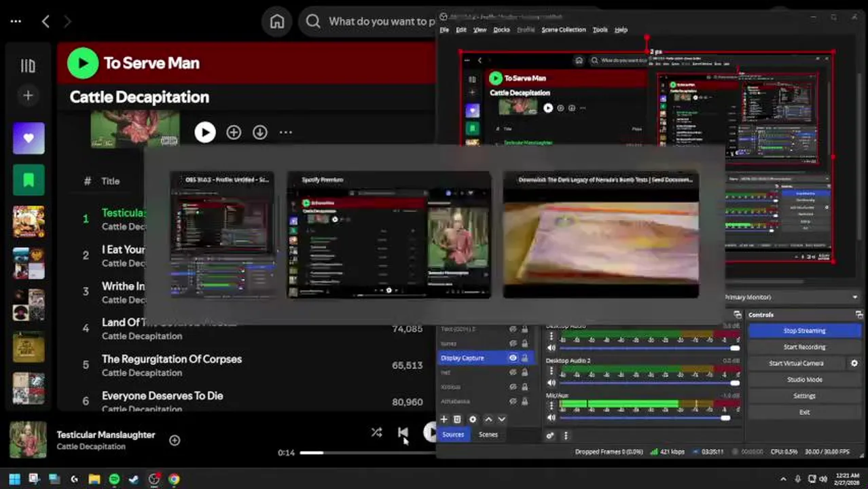This screenshot has width=868, height=489.
Task: Open Advanced Audio Properties from the mixer gear
Action: click(x=550, y=436)
